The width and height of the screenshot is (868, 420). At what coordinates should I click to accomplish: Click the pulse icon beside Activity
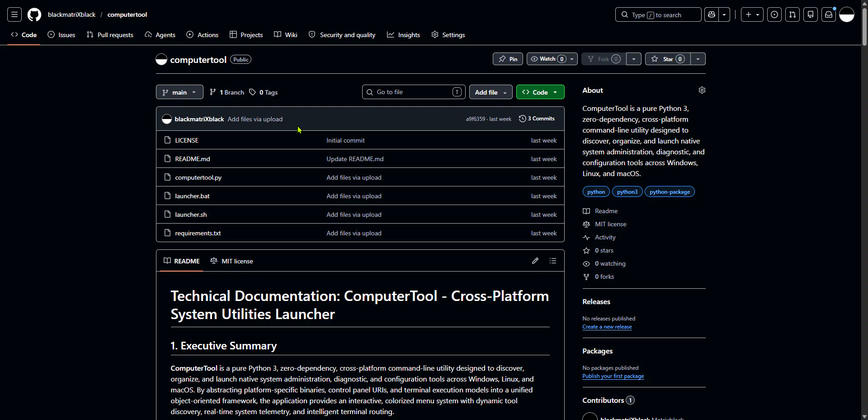tap(586, 237)
